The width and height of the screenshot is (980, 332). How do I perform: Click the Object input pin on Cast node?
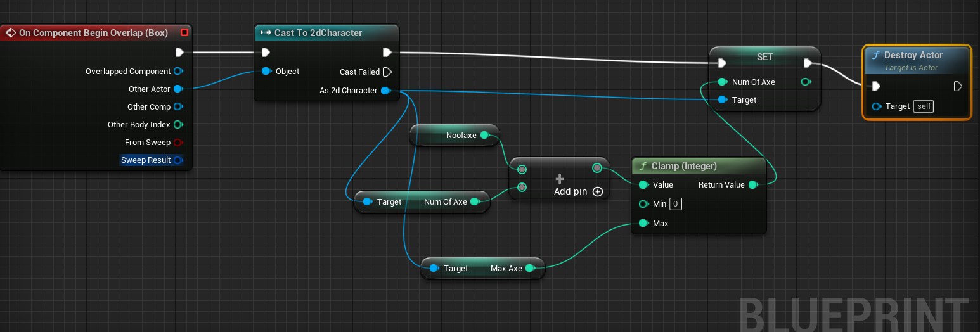click(266, 72)
